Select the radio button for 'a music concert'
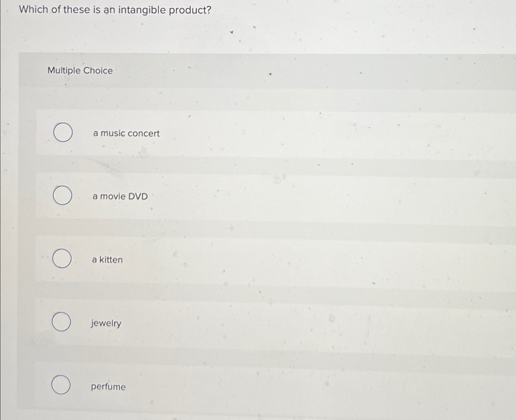 tap(63, 133)
